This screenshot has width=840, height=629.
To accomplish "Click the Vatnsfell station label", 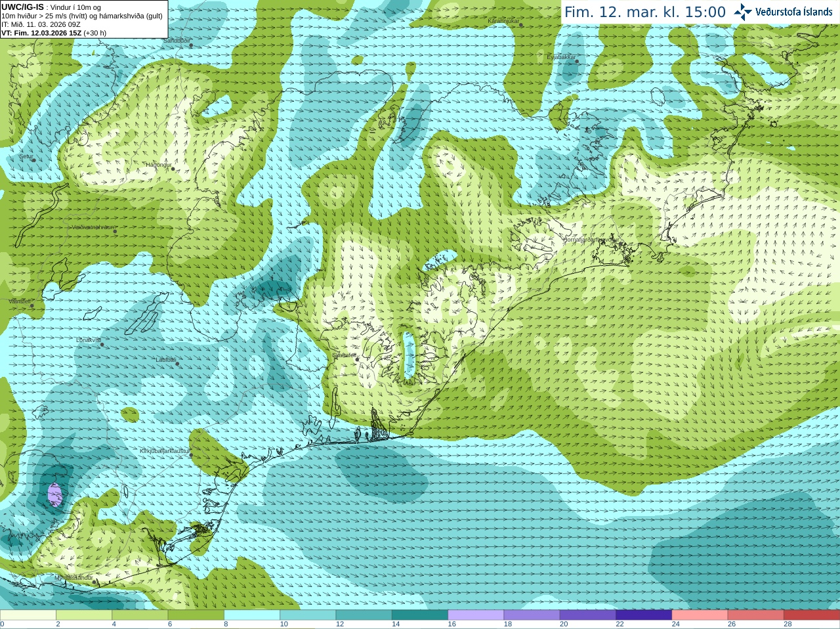I will point(20,301).
